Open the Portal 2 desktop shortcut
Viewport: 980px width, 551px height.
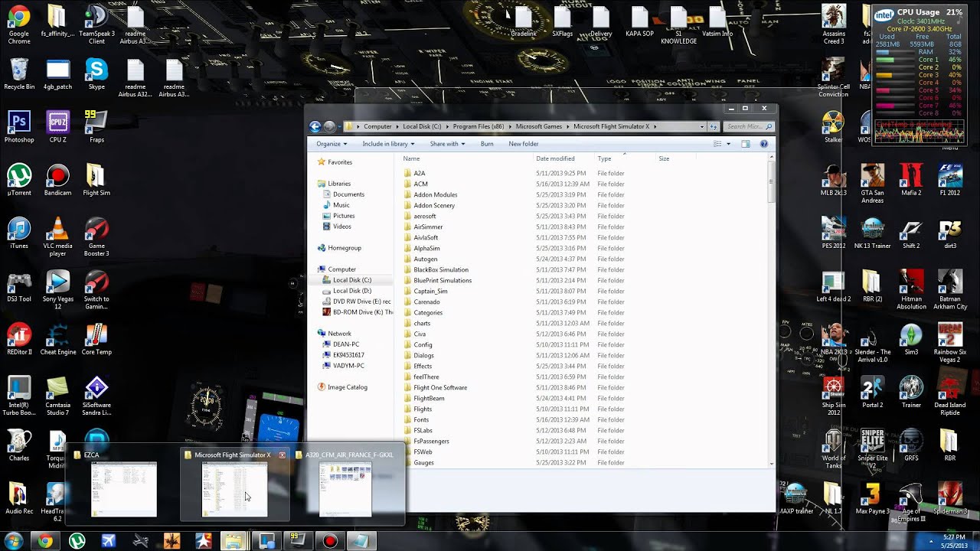[x=872, y=392]
